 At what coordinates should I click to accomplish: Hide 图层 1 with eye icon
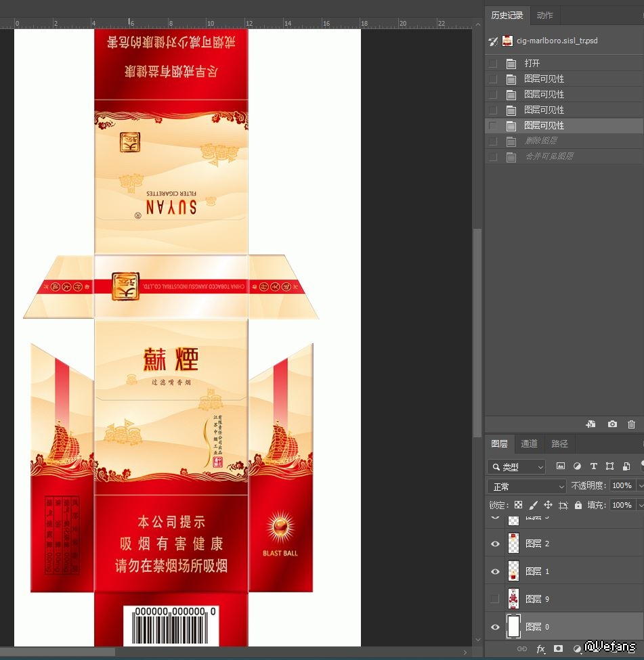tap(495, 571)
